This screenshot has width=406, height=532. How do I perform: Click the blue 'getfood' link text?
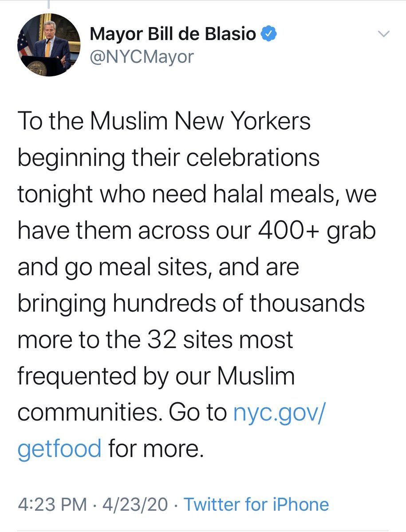59,450
